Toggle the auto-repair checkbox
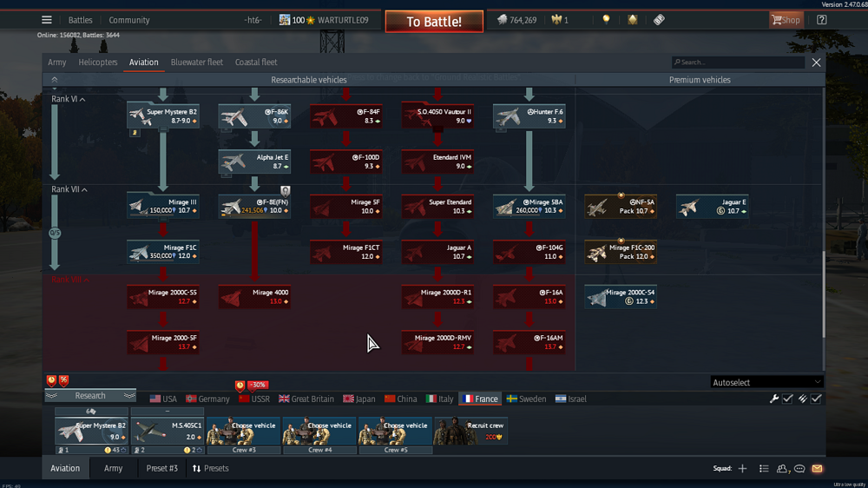The height and width of the screenshot is (488, 868). pos(788,399)
